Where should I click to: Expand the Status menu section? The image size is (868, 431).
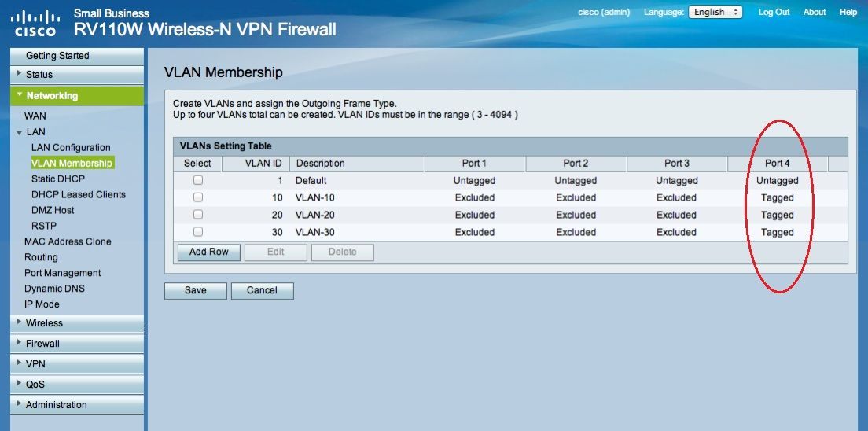[x=76, y=74]
